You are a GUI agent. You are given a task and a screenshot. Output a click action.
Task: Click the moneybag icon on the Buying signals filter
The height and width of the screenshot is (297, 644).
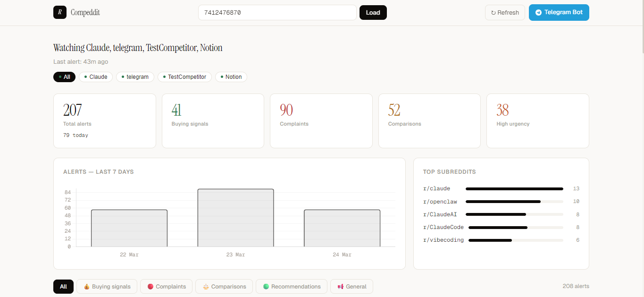coord(87,286)
